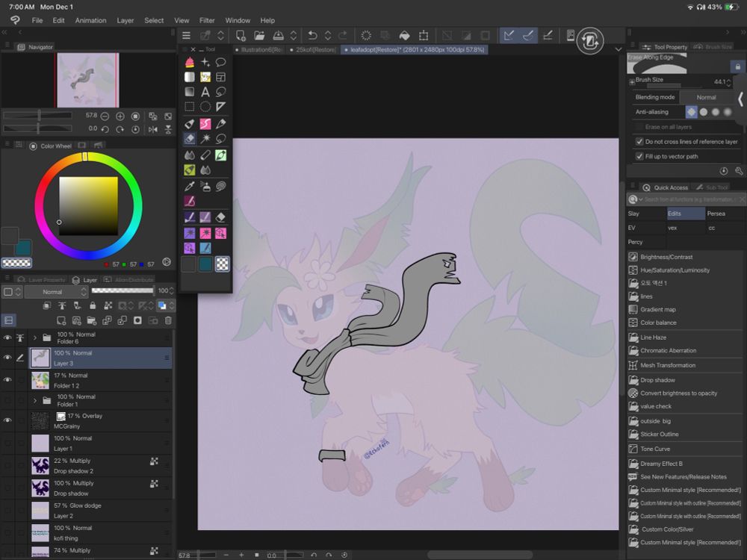Click Delete layer trash icon

(x=168, y=320)
